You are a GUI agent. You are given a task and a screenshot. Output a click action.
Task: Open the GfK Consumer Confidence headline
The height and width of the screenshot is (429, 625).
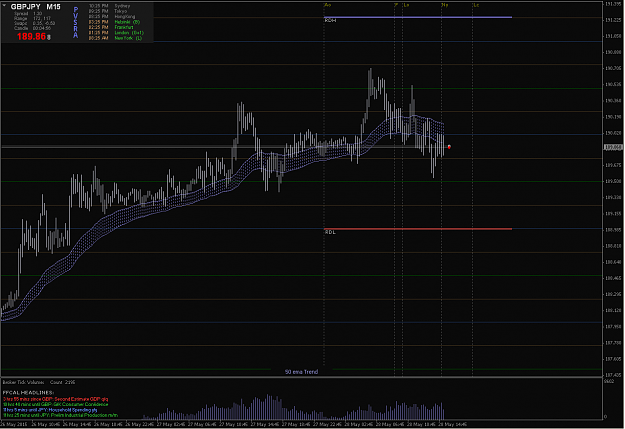coord(55,404)
